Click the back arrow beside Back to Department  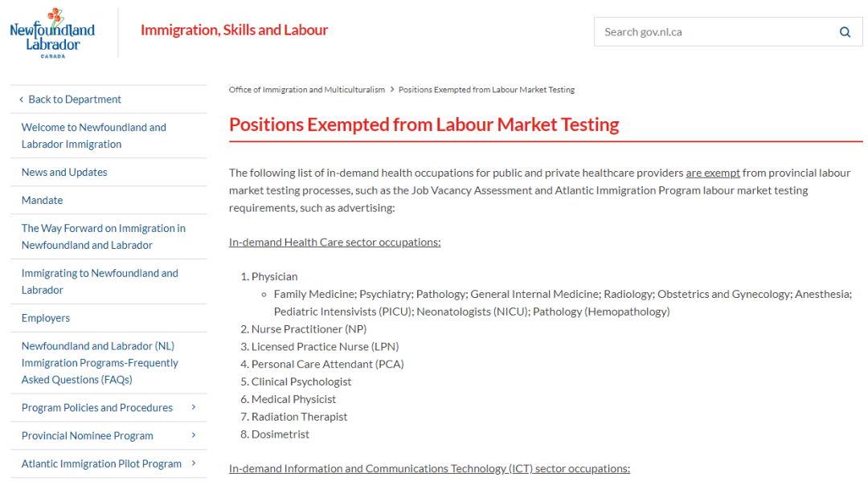coord(21,100)
